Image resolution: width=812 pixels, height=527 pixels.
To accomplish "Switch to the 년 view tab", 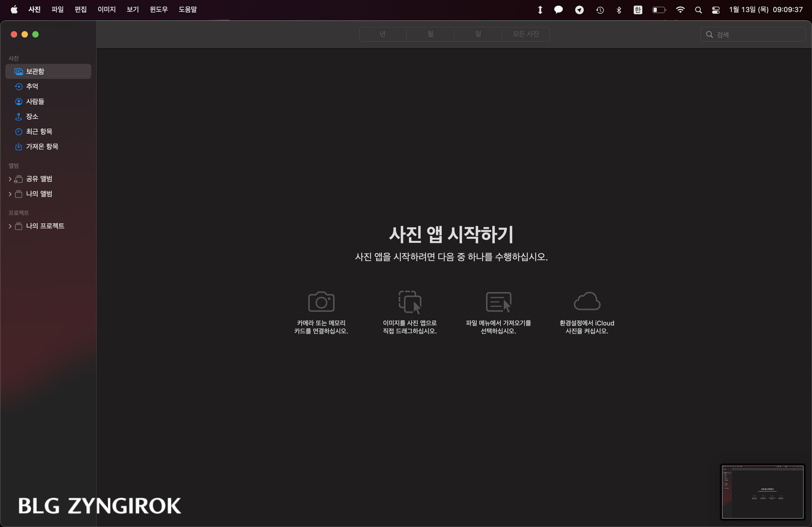I will point(382,34).
